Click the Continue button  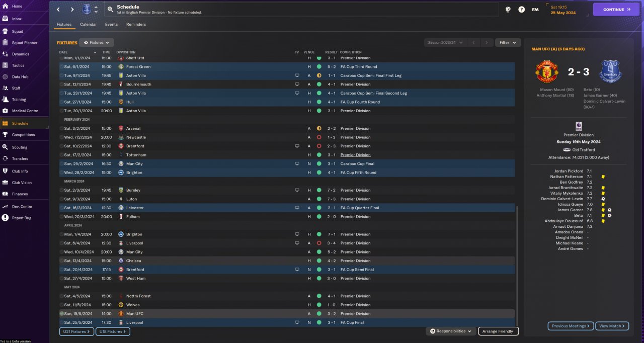[616, 9]
